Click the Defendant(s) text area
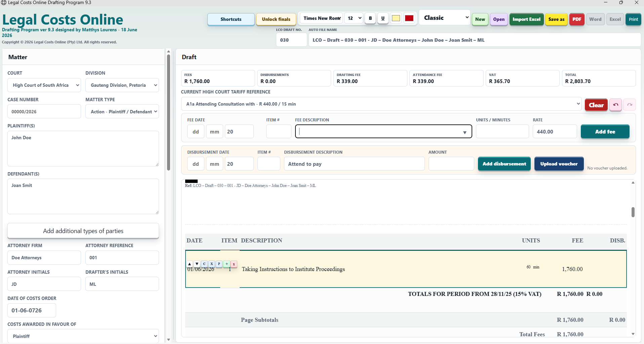 pyautogui.click(x=83, y=196)
